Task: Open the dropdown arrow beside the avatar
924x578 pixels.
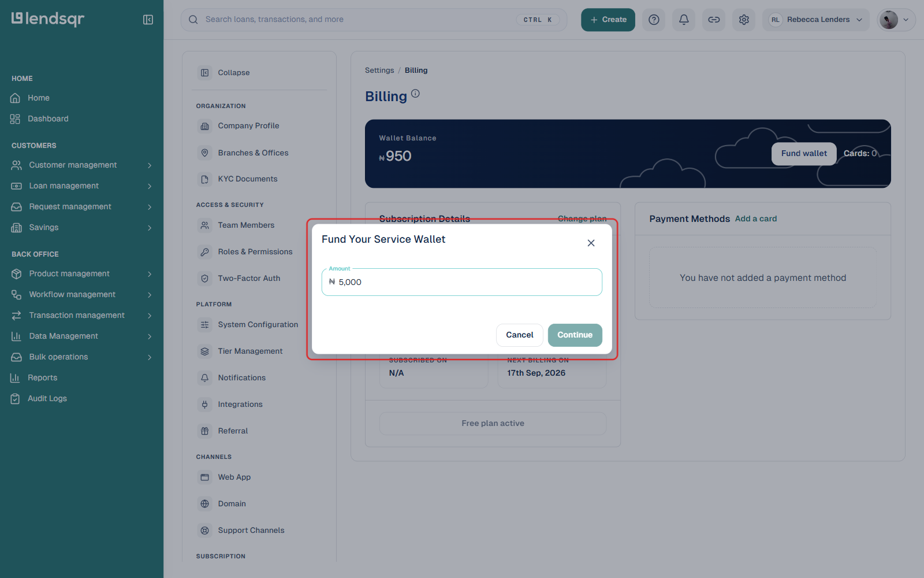Action: (x=906, y=20)
